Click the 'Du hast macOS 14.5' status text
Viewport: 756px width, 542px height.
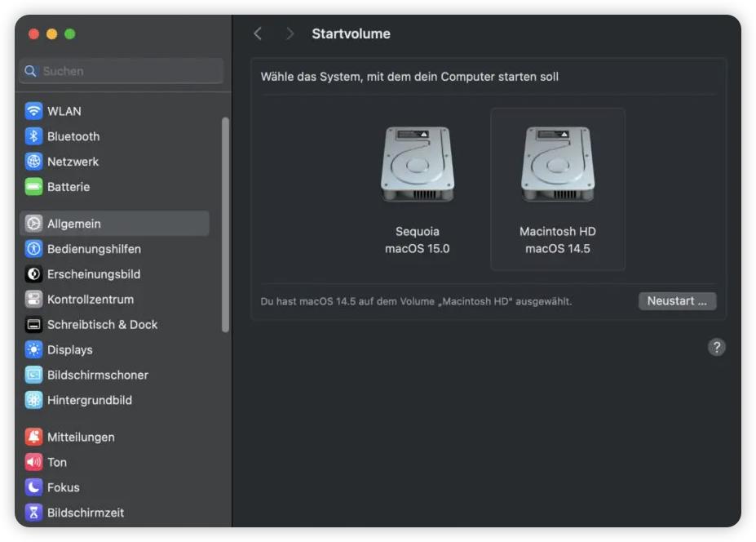(x=416, y=301)
